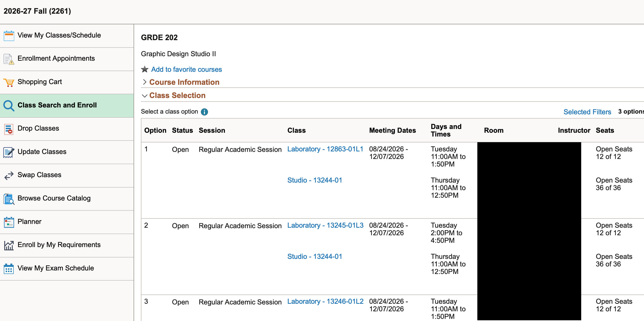Expand the Course Information section
The image size is (644, 321).
coord(184,82)
